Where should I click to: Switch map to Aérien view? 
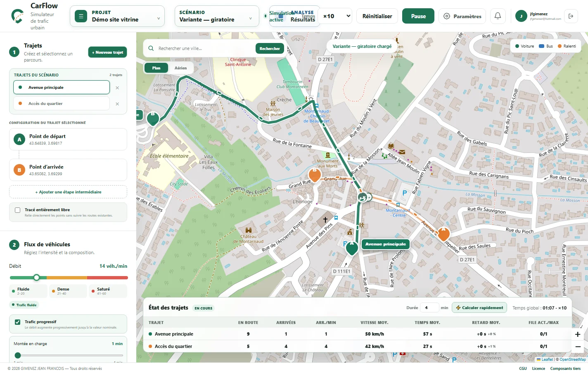[180, 68]
